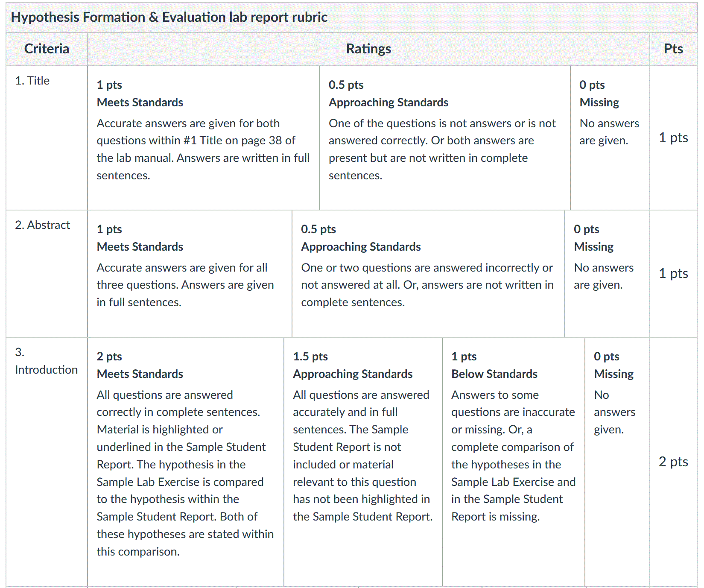Choose Introduction 1 pts Below Standards rating
Screen dimensions: 704x588
[x=514, y=462]
